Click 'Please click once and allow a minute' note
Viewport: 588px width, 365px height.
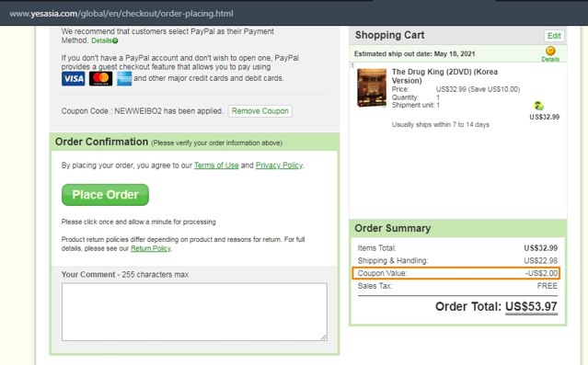point(138,222)
